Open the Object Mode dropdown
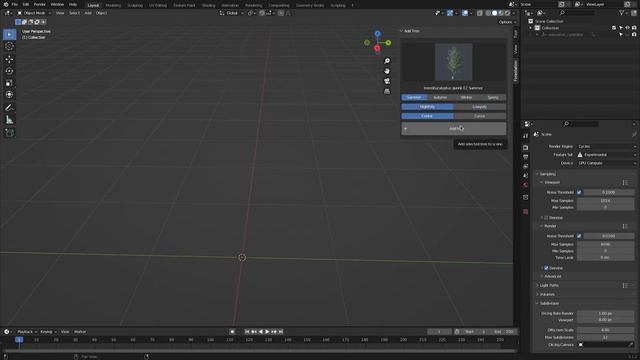The height and width of the screenshot is (360, 640). 34,13
